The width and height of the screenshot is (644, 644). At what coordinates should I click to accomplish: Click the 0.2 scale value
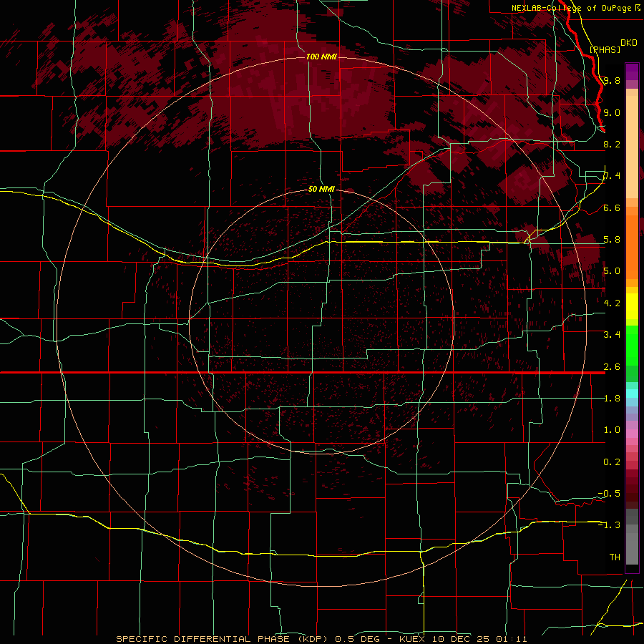pyautogui.click(x=612, y=462)
